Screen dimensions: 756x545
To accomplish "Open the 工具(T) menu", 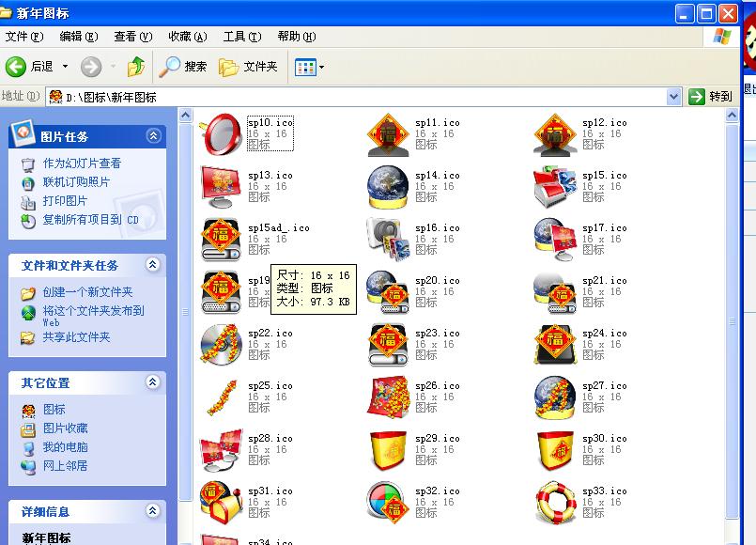I will 242,37.
